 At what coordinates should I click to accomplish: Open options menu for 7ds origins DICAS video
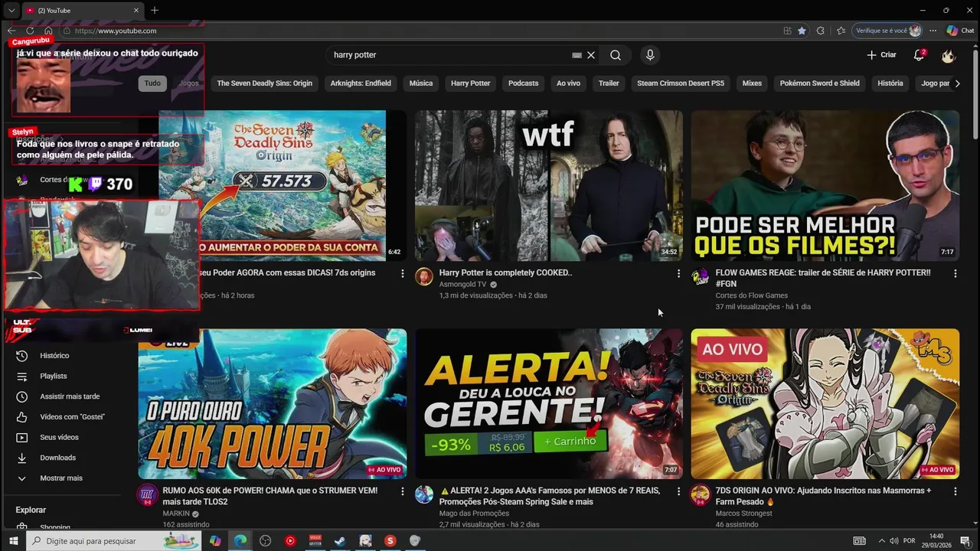click(402, 273)
